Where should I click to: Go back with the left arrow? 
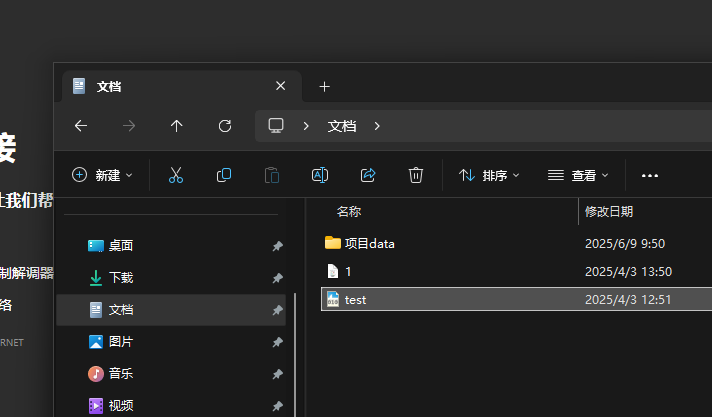tap(81, 126)
